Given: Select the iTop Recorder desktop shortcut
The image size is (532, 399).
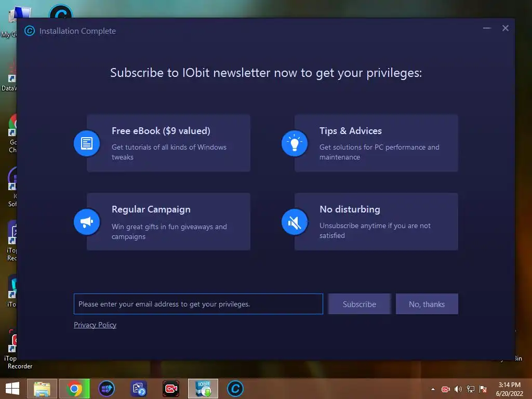Looking at the screenshot, I should (x=12, y=350).
